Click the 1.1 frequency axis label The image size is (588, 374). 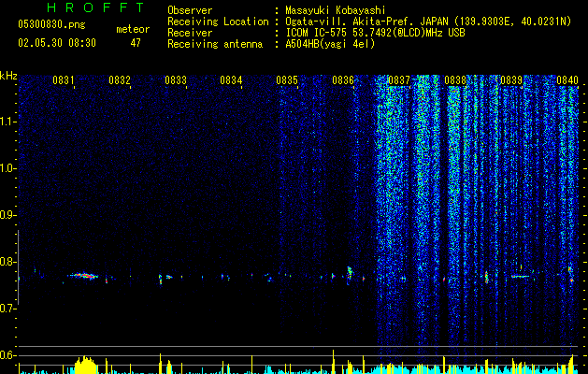pos(7,122)
